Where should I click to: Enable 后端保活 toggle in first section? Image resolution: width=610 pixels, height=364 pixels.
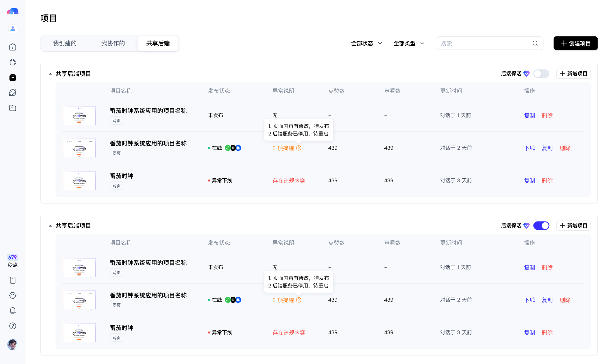(541, 74)
